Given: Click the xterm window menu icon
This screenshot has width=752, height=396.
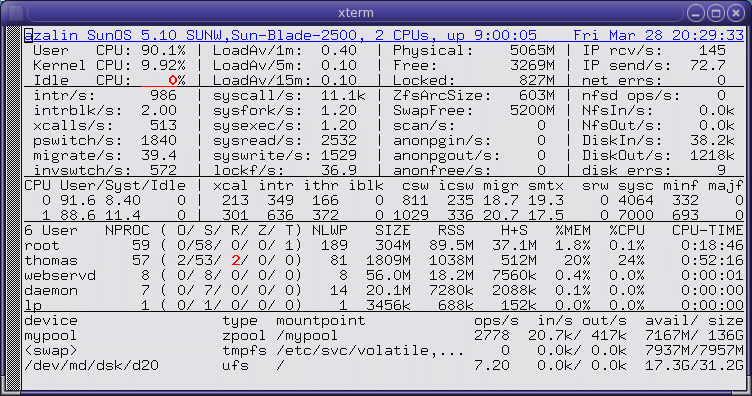Looking at the screenshot, I should [x=15, y=13].
